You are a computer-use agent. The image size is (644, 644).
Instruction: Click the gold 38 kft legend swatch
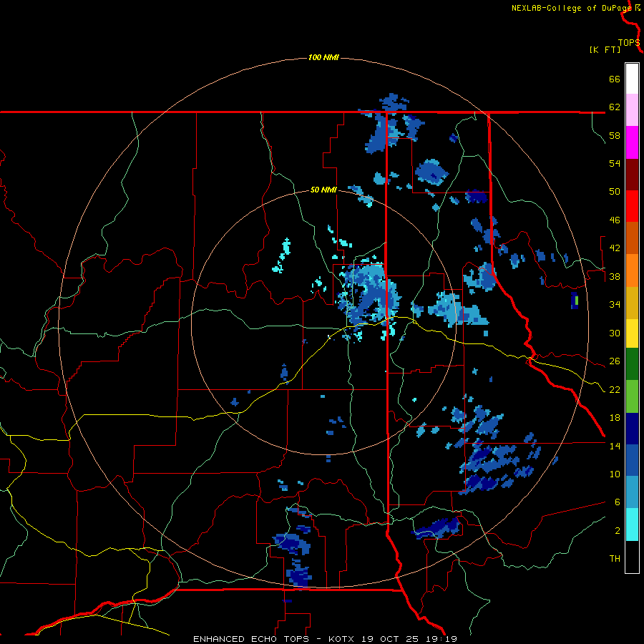coord(632,303)
